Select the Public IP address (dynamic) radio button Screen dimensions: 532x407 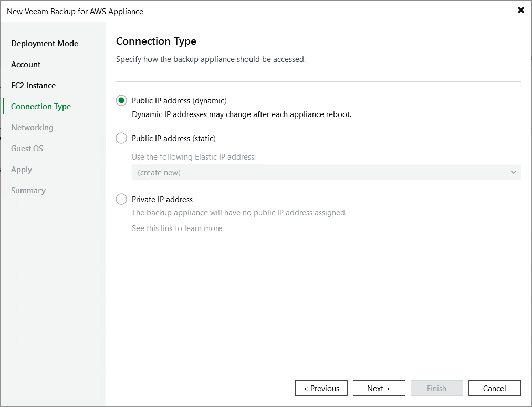click(x=121, y=100)
